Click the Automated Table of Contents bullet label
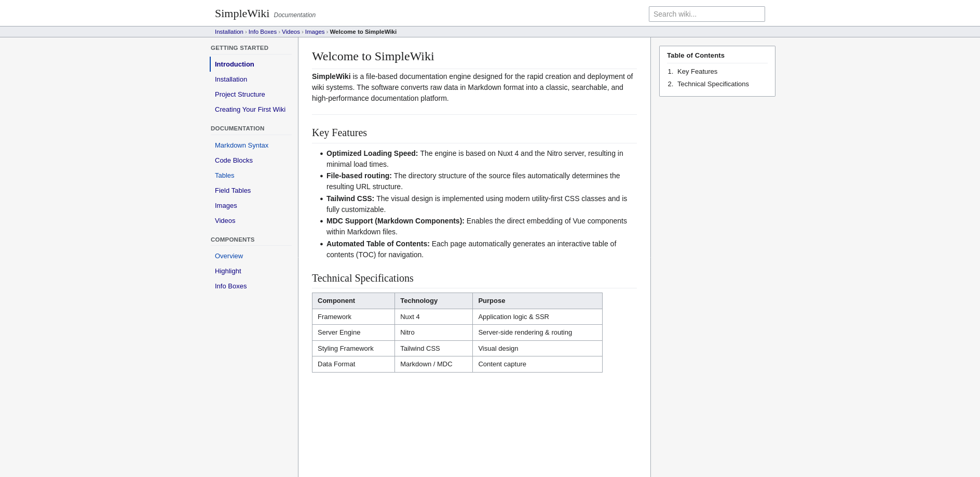The width and height of the screenshot is (980, 477). [x=378, y=244]
